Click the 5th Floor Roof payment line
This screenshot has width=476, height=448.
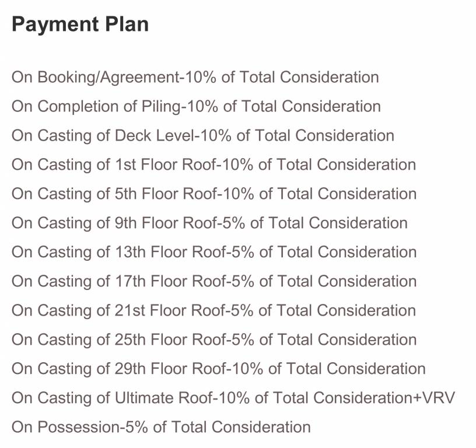[x=213, y=194]
